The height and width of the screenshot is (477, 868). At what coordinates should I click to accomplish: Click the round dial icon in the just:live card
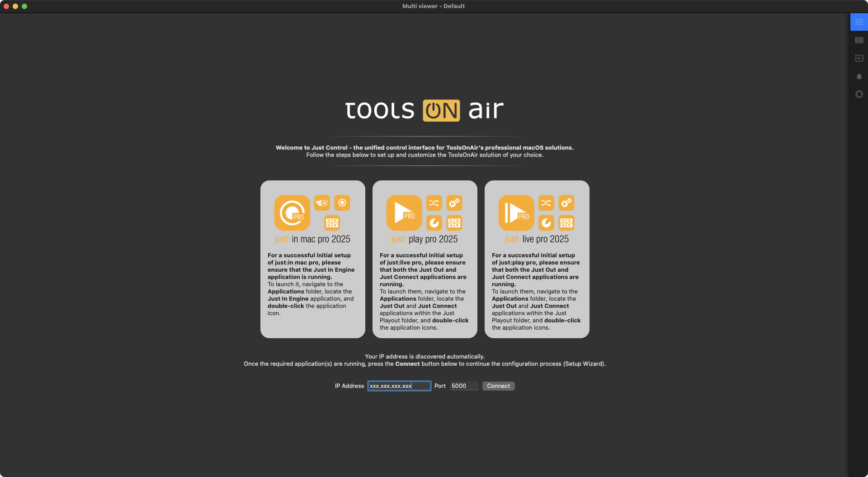pyautogui.click(x=546, y=223)
